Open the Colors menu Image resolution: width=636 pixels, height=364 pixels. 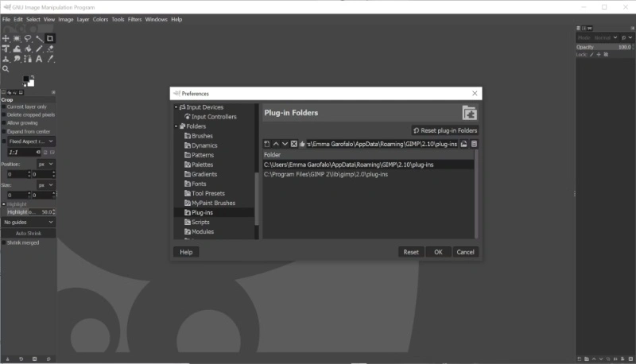click(x=100, y=19)
